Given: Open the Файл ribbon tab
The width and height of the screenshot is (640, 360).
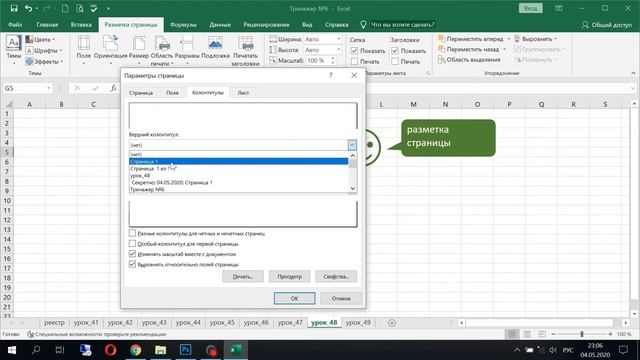Looking at the screenshot, I should tap(15, 25).
